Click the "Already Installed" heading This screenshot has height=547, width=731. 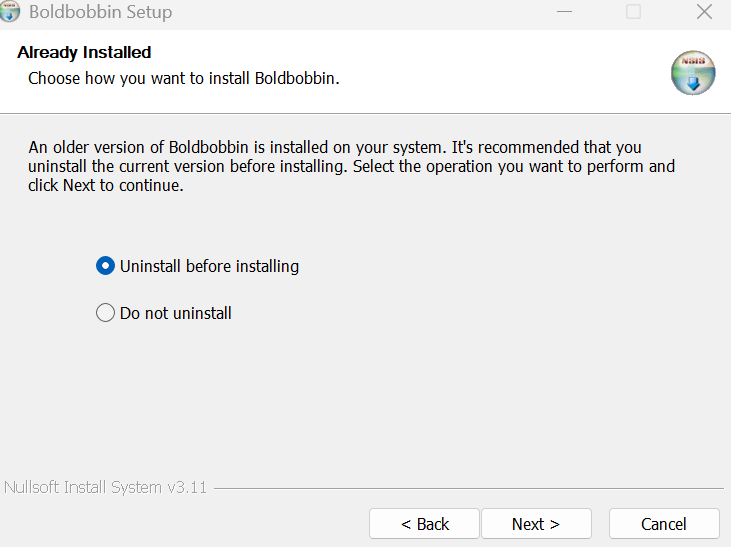(x=84, y=53)
